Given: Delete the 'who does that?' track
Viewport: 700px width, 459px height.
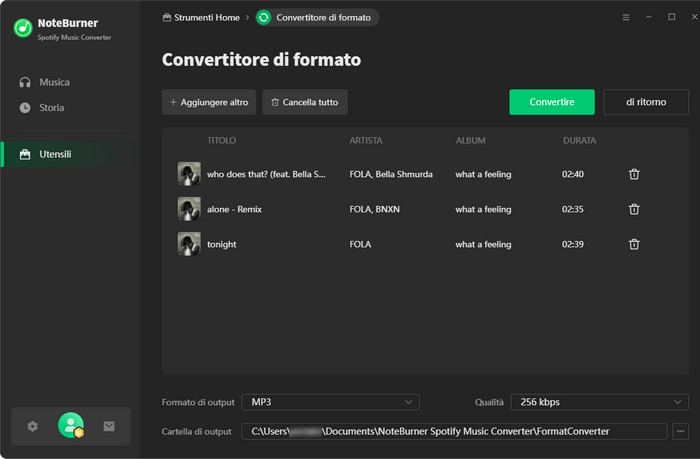Looking at the screenshot, I should (x=634, y=174).
